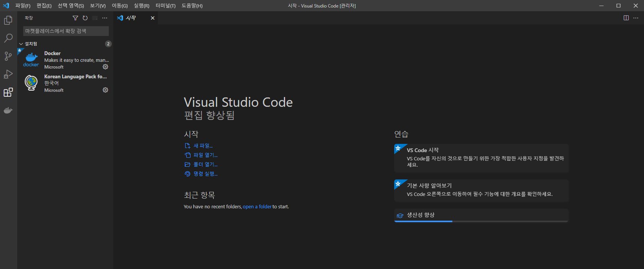
Task: Click the 연습 heading
Action: pos(401,134)
